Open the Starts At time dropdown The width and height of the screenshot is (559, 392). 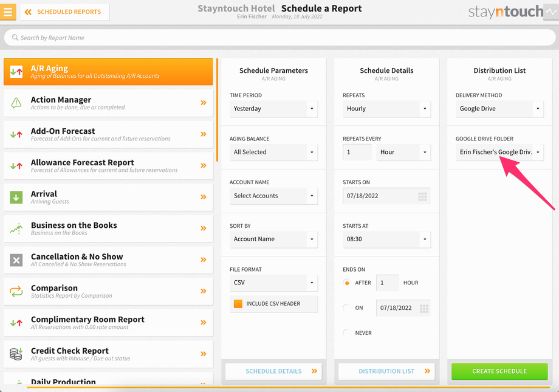tap(386, 239)
